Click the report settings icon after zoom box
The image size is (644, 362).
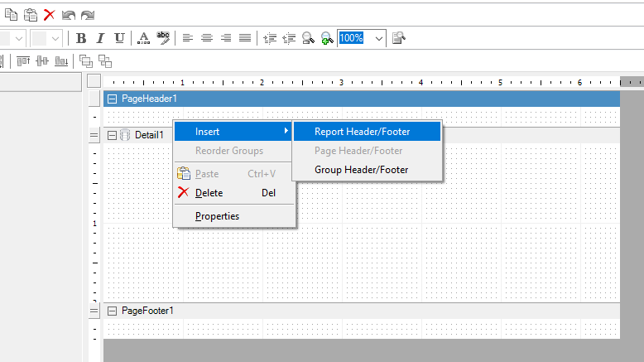tap(398, 38)
